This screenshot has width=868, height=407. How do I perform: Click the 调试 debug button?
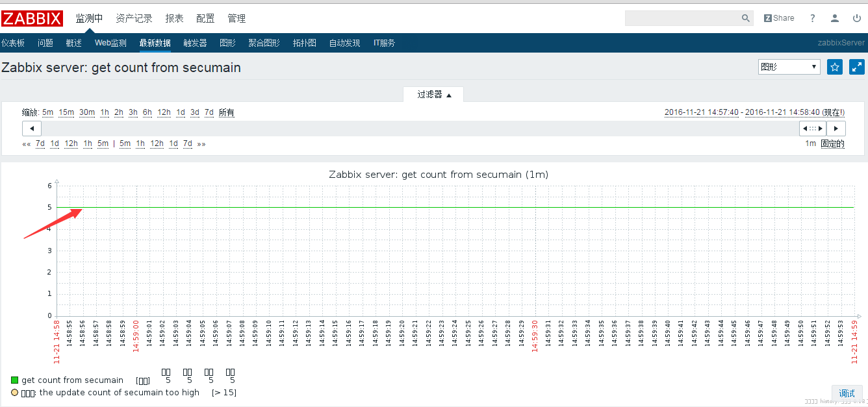tap(847, 393)
